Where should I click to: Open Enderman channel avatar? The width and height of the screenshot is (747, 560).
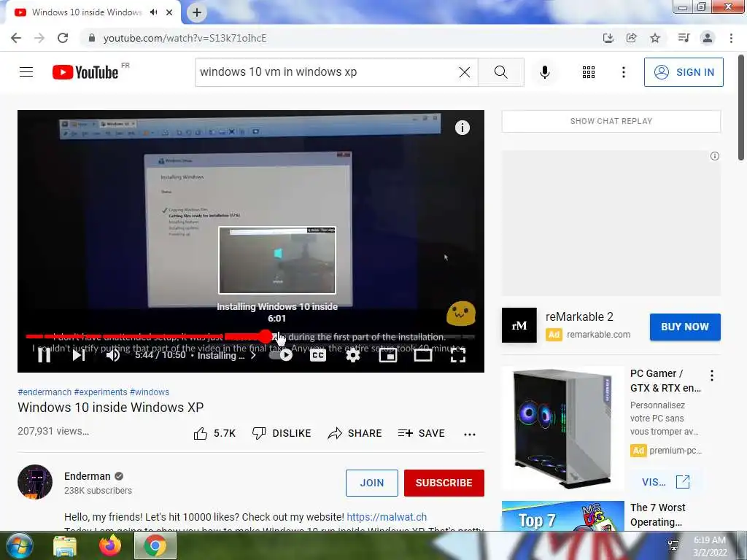click(x=35, y=482)
